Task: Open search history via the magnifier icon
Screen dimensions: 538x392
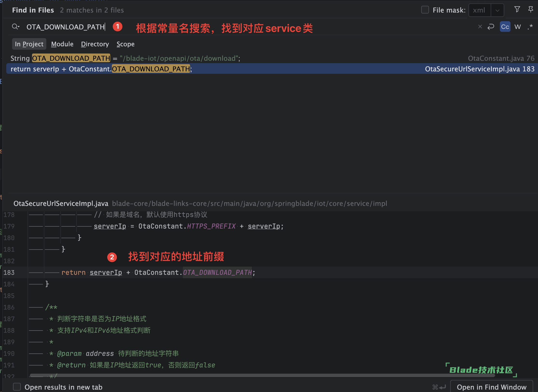Action: click(x=16, y=27)
